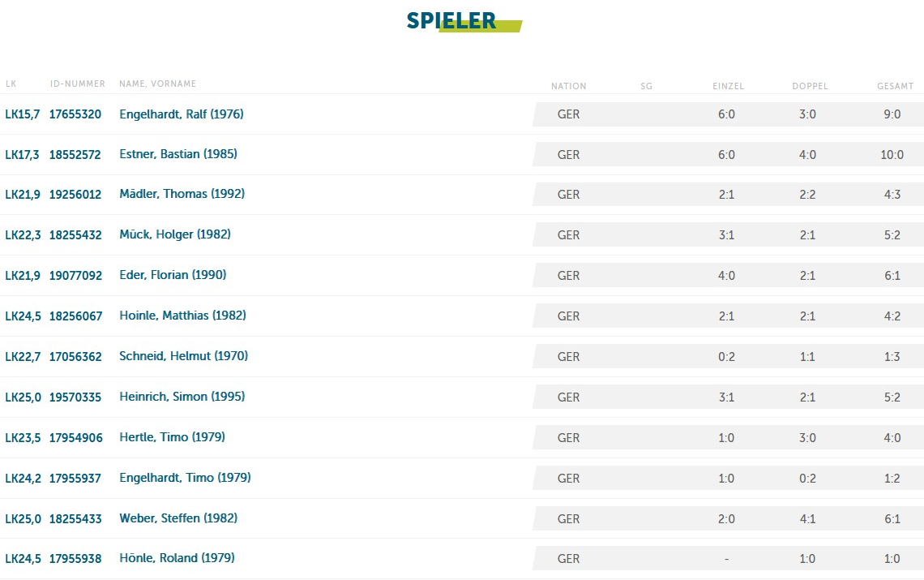Open Hertle, Timo (1979) profile
This screenshot has height=580, width=924.
point(172,437)
